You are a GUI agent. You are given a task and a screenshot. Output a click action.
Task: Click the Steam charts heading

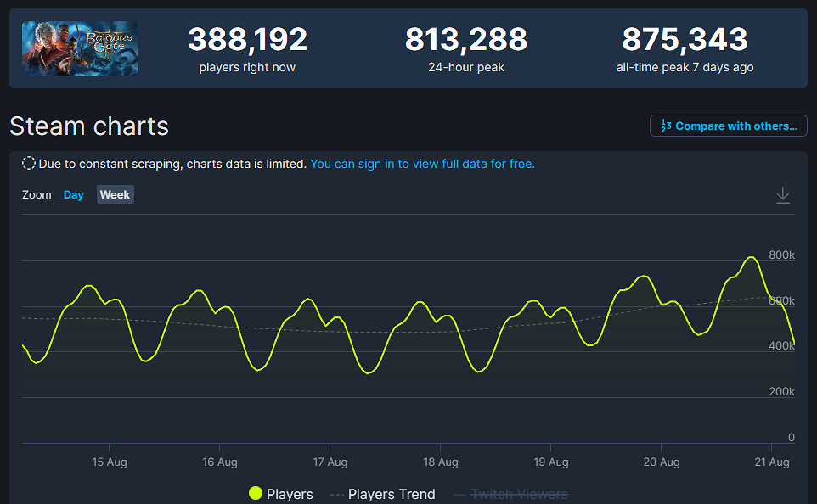88,126
